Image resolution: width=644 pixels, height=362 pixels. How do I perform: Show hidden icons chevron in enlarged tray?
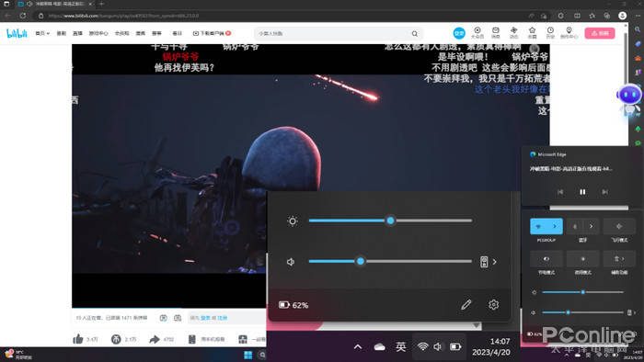(x=358, y=347)
